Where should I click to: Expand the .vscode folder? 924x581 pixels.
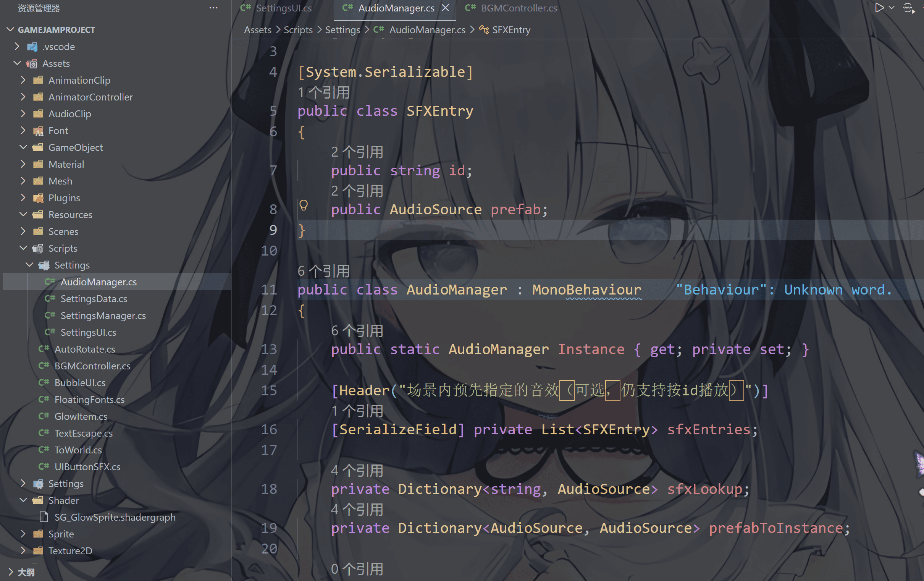[x=17, y=47]
